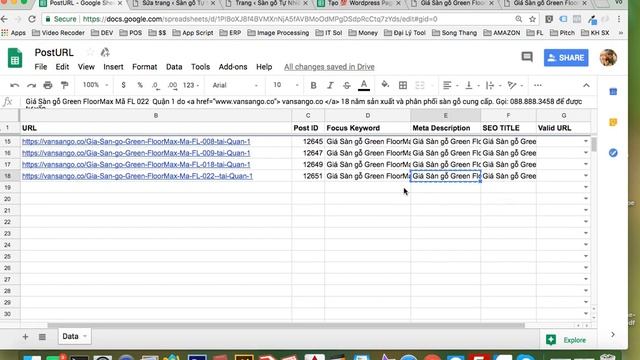Click the blue SHARE button
This screenshot has height=360, width=640.
tap(566, 58)
